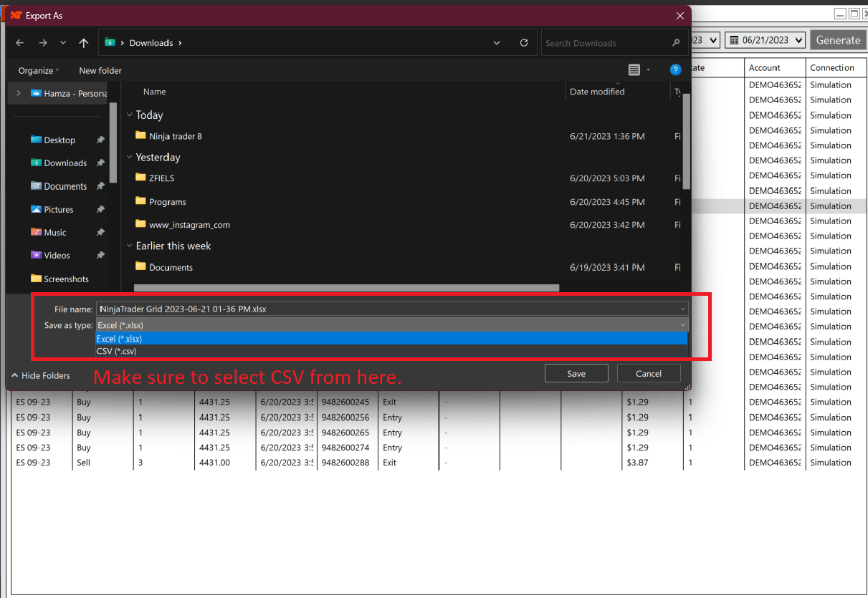The image size is (868, 598).
Task: Open the Help question mark icon
Action: pos(675,70)
